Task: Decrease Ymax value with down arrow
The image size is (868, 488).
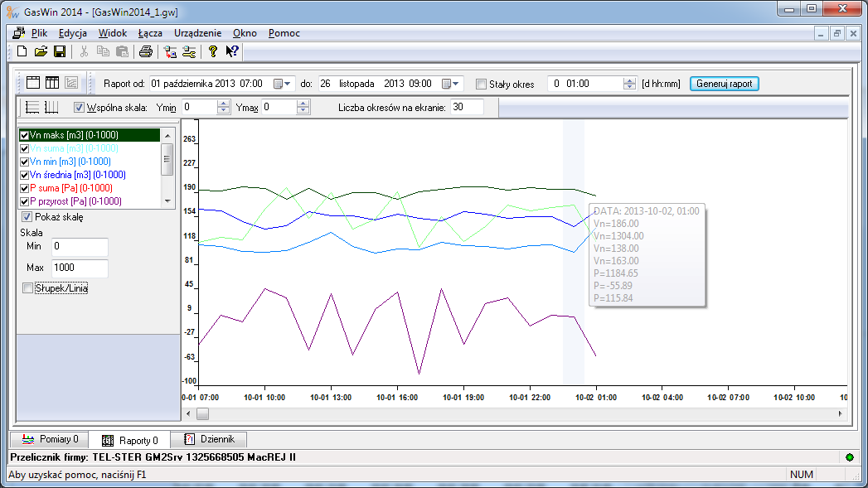Action: 303,110
